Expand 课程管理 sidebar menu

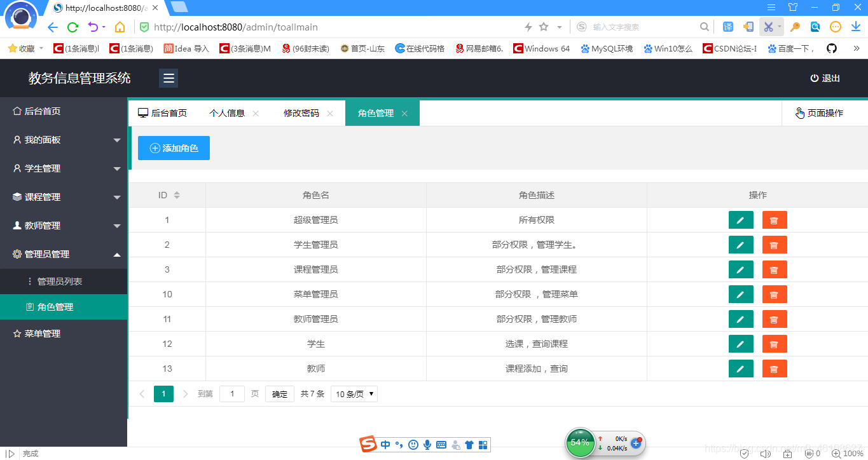coord(64,197)
